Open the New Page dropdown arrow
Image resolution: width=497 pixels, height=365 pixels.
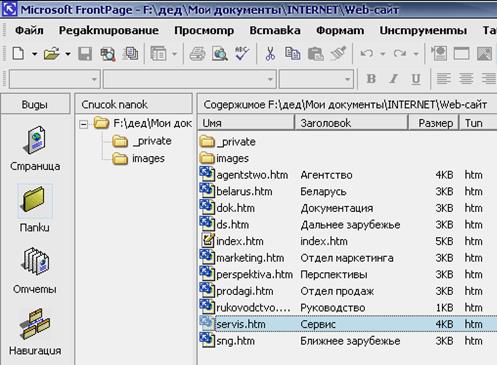(x=34, y=54)
